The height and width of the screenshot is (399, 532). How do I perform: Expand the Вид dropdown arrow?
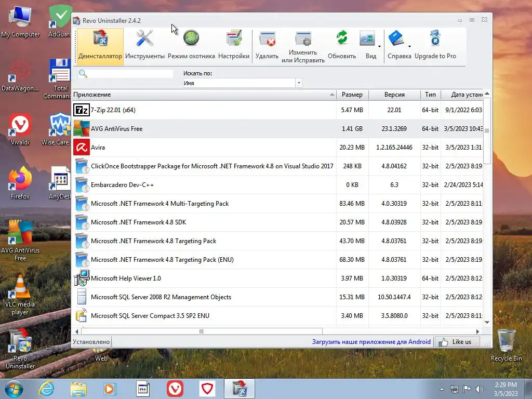pos(379,46)
